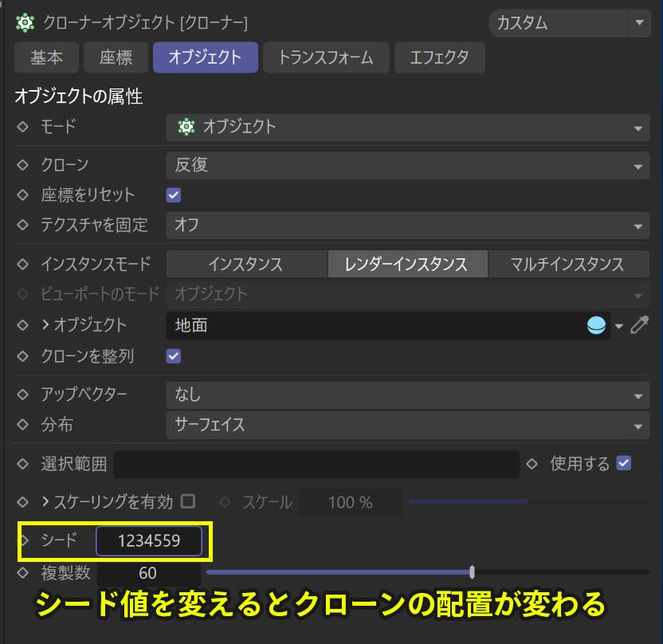
Task: Click the オブジェクトの属性 section heading
Action: click(x=79, y=96)
